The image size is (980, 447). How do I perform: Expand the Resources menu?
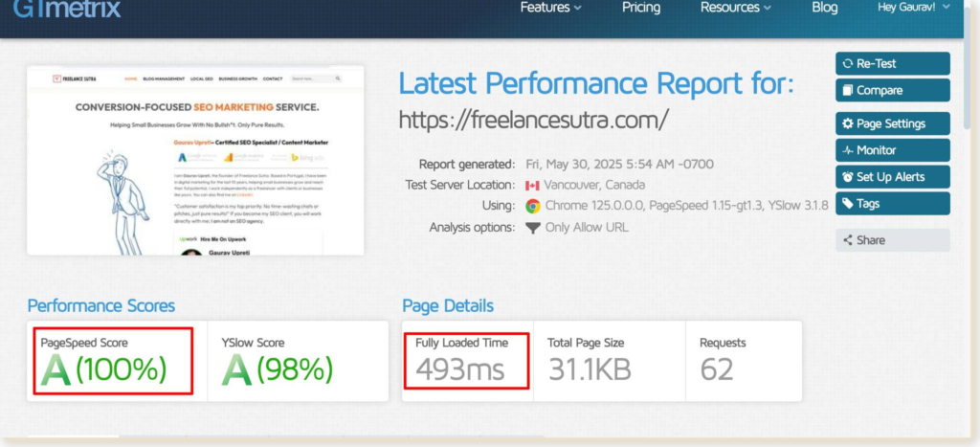point(736,8)
